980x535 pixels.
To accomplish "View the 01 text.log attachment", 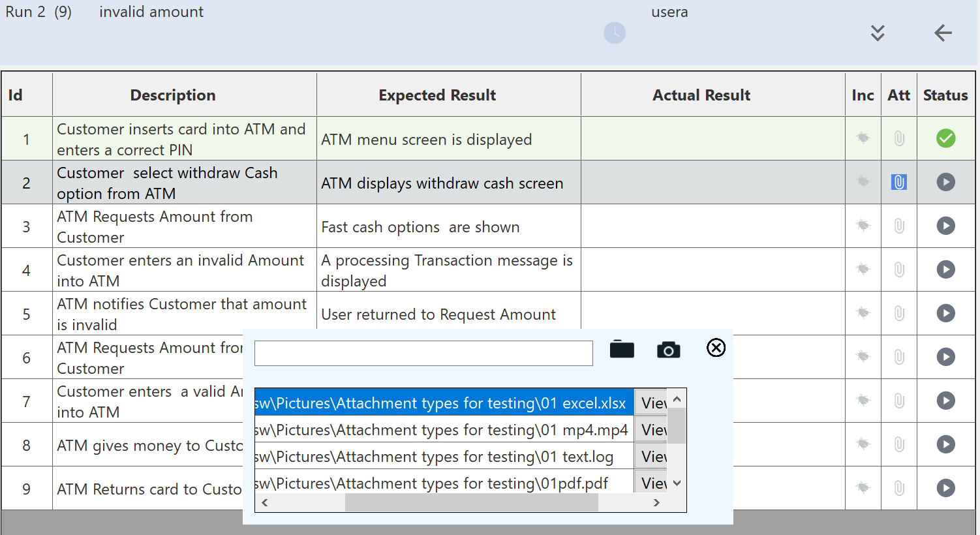I will [652, 457].
